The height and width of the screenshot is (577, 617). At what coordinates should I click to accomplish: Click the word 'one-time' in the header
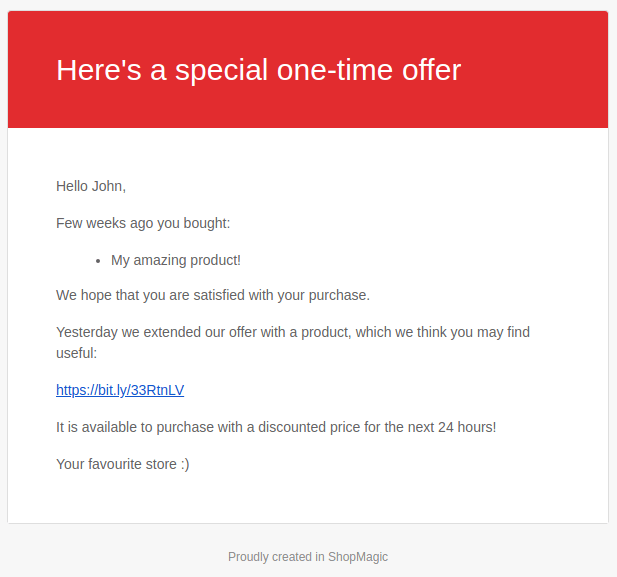[x=335, y=70]
